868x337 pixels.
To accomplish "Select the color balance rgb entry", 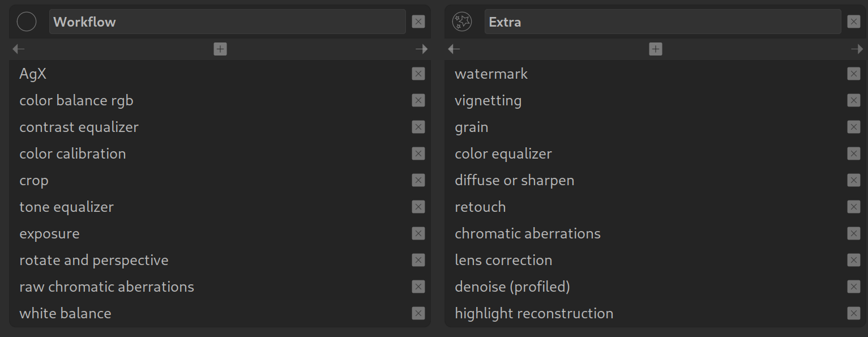I will point(76,101).
